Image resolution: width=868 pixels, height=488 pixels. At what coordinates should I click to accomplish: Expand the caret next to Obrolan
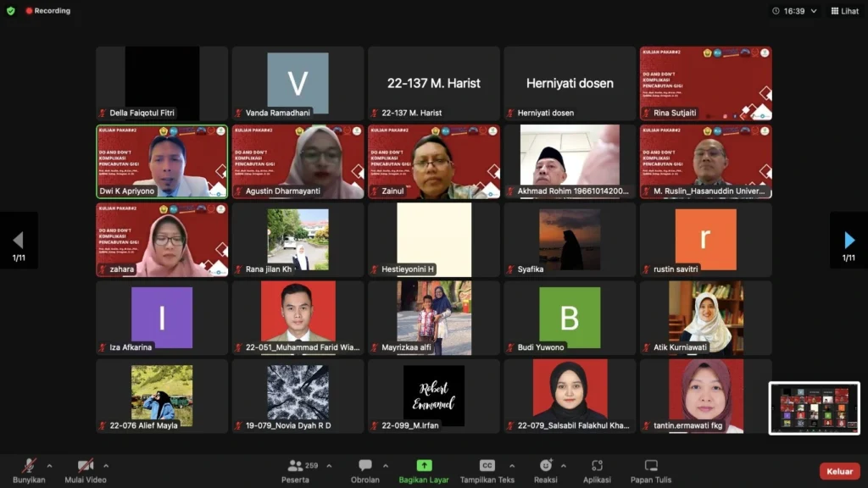[x=386, y=466]
